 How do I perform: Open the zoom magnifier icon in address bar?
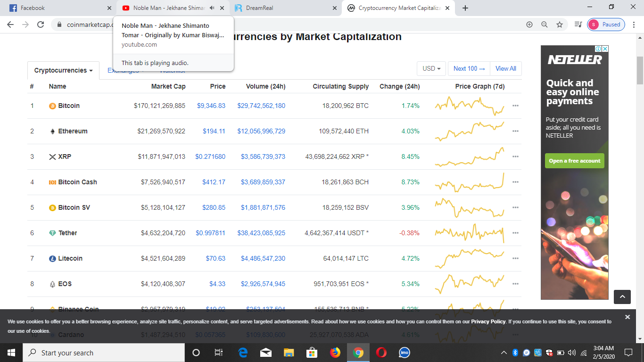point(545,25)
